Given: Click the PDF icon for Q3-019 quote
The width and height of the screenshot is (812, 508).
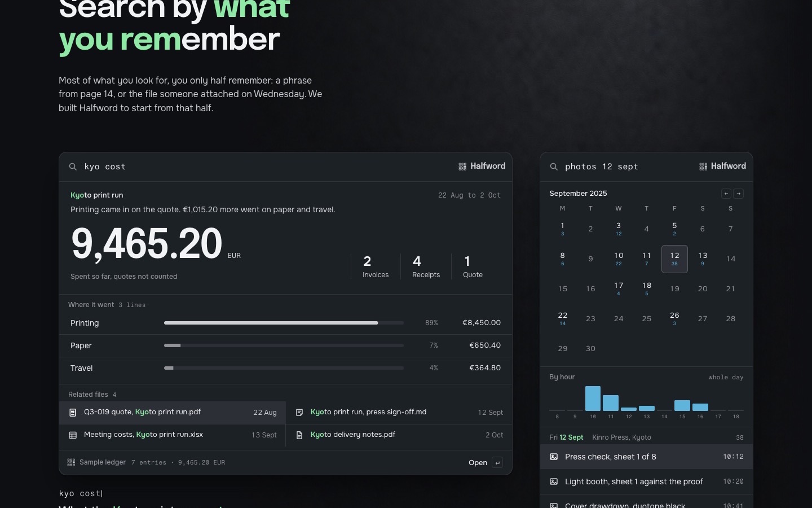Looking at the screenshot, I should pos(73,413).
